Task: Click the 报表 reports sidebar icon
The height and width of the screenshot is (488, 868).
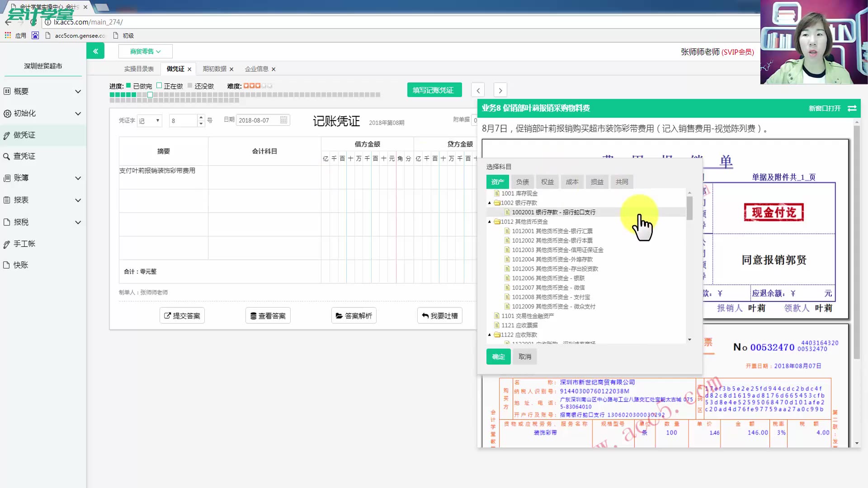Action: [x=6, y=200]
